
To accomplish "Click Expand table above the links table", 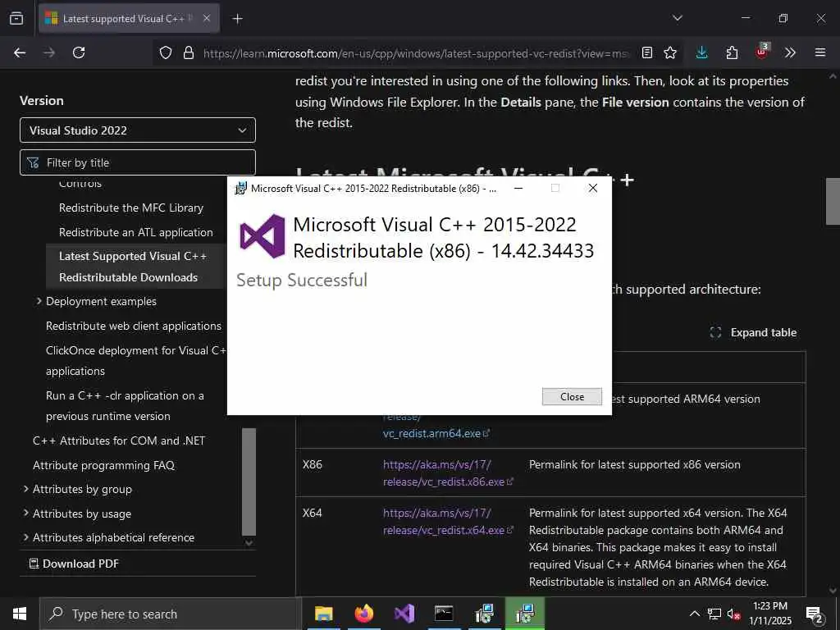I will click(753, 333).
